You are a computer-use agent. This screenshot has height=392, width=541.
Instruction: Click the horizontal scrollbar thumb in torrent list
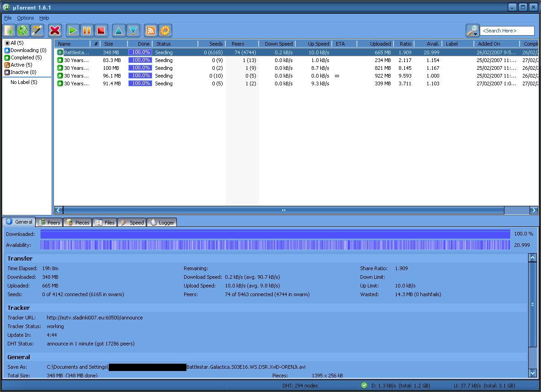tap(284, 210)
